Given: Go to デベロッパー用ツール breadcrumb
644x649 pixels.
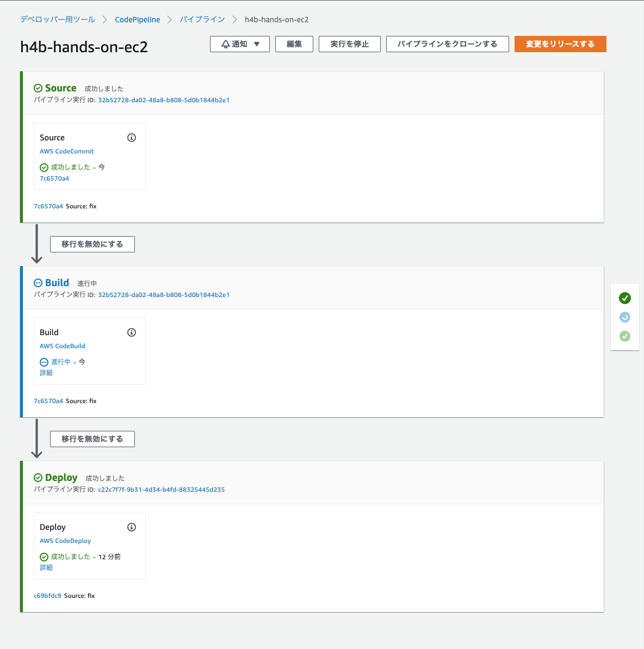Looking at the screenshot, I should (58, 20).
